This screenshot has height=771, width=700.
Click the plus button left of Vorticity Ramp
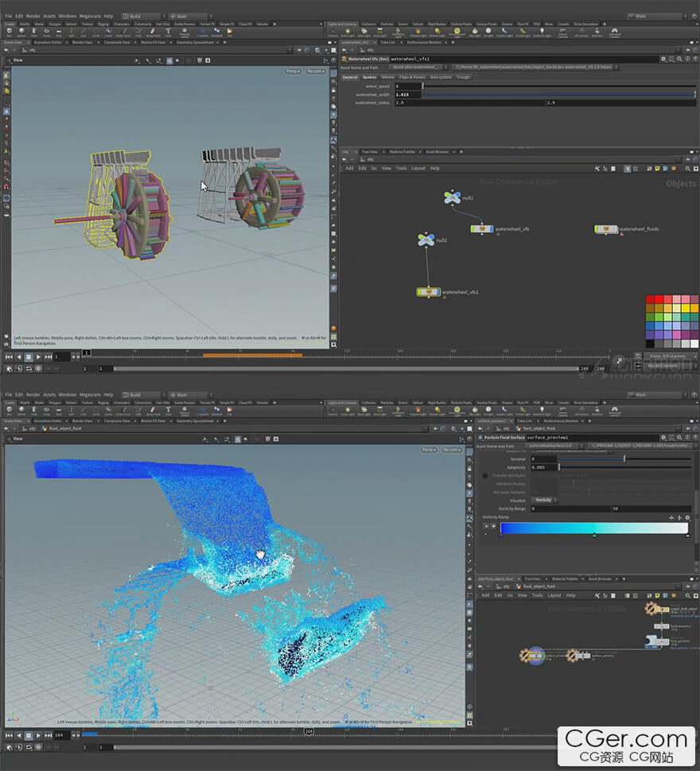[493, 526]
